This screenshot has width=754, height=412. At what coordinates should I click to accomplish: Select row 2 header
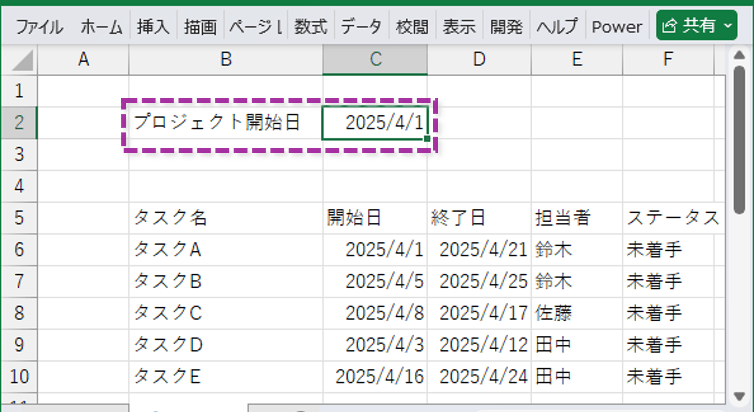click(19, 123)
